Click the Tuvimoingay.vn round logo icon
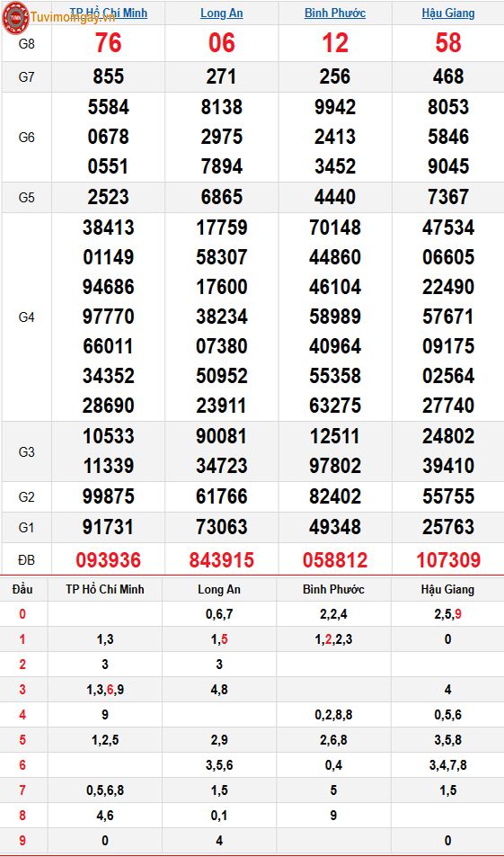504x857 pixels. (15, 17)
